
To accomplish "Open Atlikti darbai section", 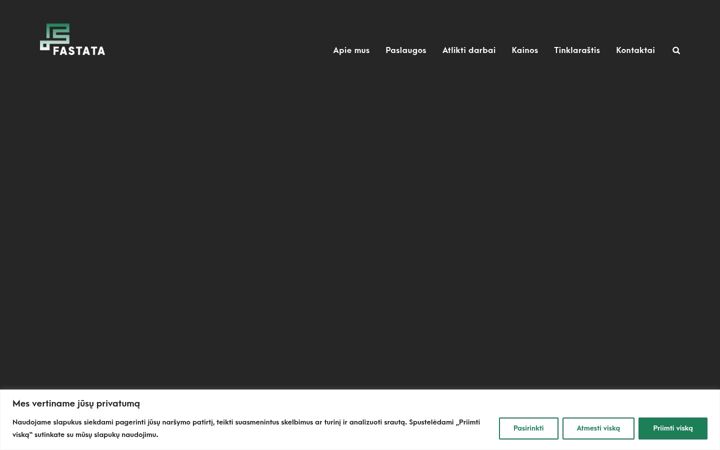I will click(469, 51).
